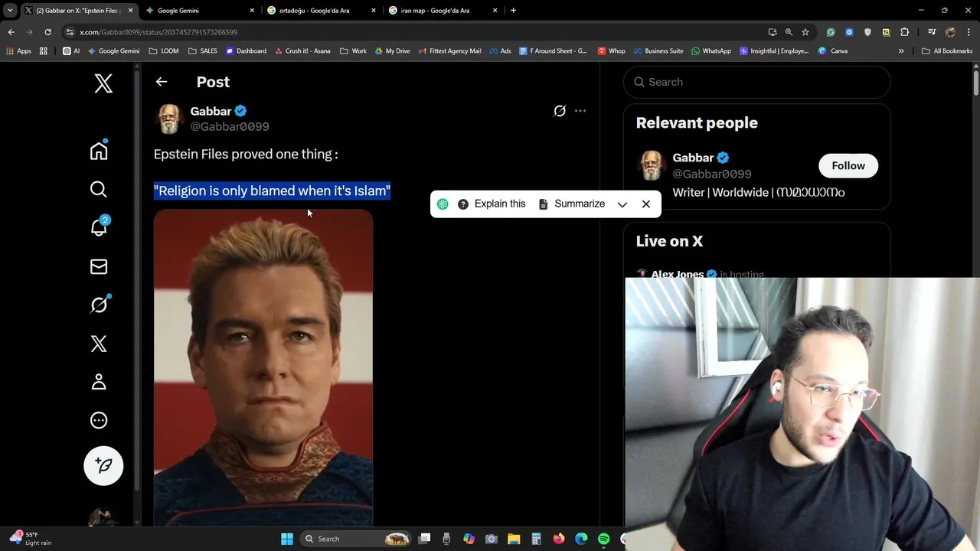Click the address bar URL
Viewport: 980px width, 551px height.
click(x=158, y=32)
